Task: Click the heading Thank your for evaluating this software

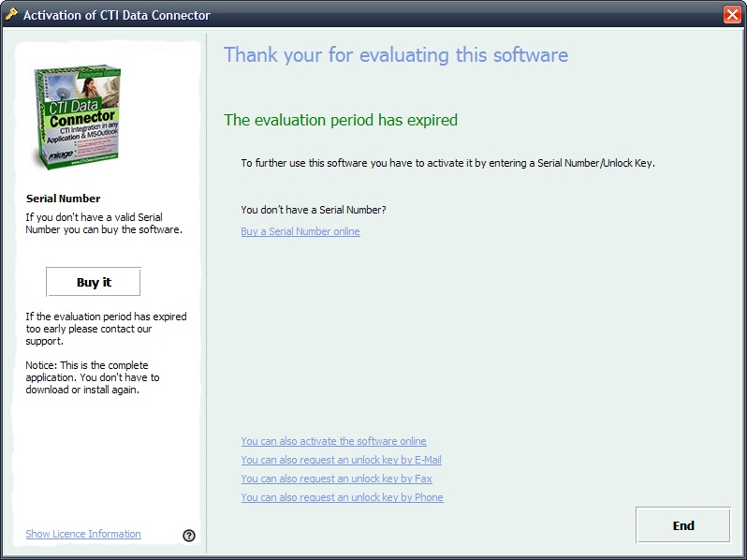Action: pyautogui.click(x=395, y=55)
